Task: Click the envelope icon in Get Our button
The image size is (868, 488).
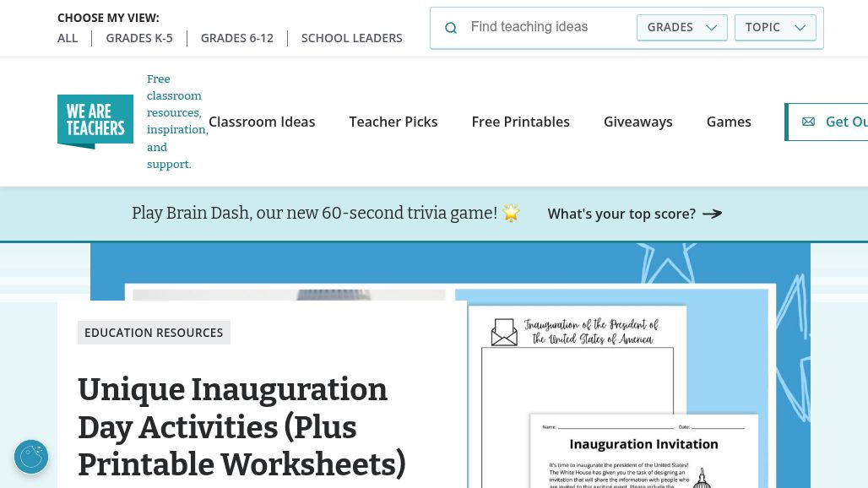Action: pyautogui.click(x=808, y=122)
